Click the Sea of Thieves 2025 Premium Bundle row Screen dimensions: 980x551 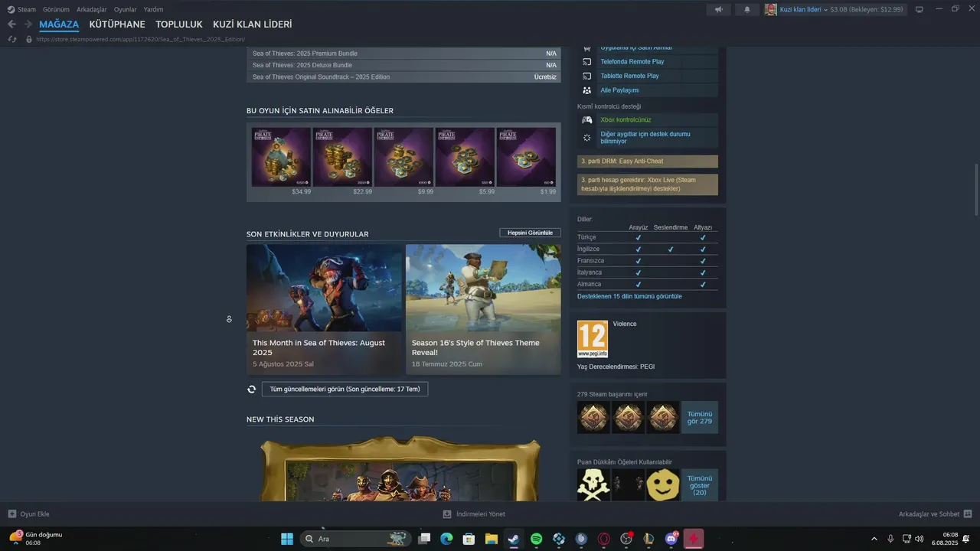[403, 54]
